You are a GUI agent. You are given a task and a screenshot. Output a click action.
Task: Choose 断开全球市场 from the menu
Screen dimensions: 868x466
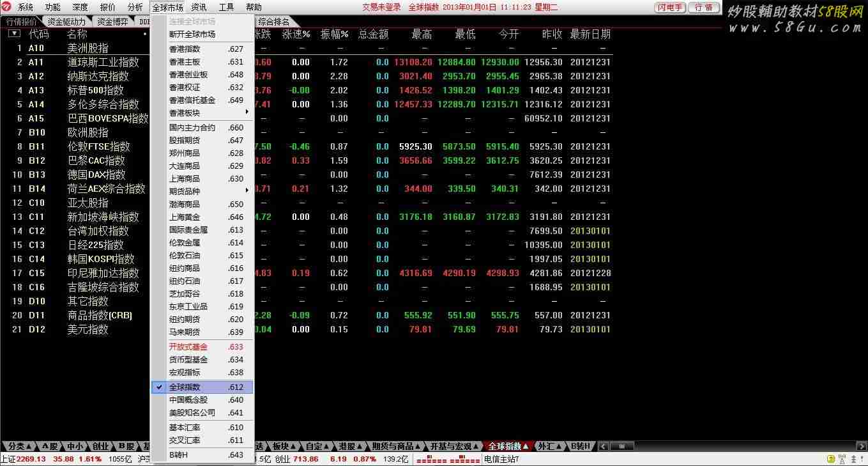(x=202, y=34)
